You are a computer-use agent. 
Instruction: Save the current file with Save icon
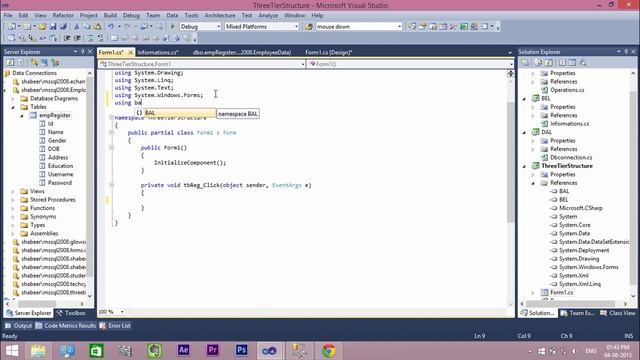point(53,27)
